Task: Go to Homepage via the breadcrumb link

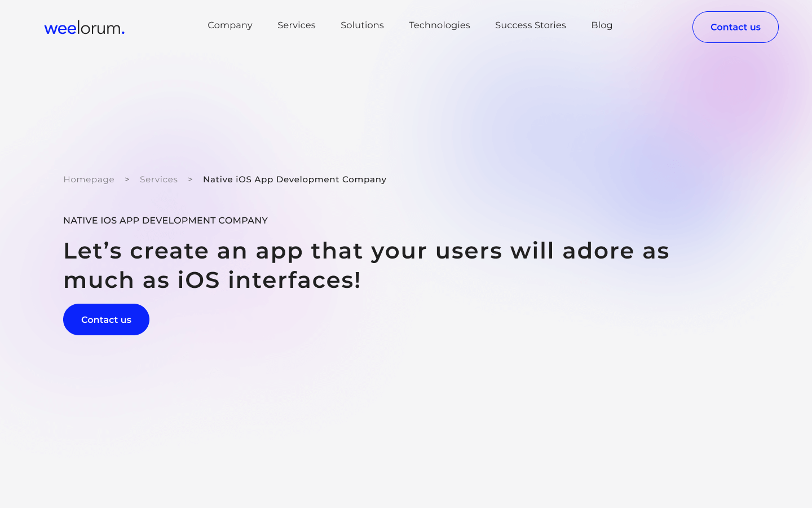Action: click(89, 179)
